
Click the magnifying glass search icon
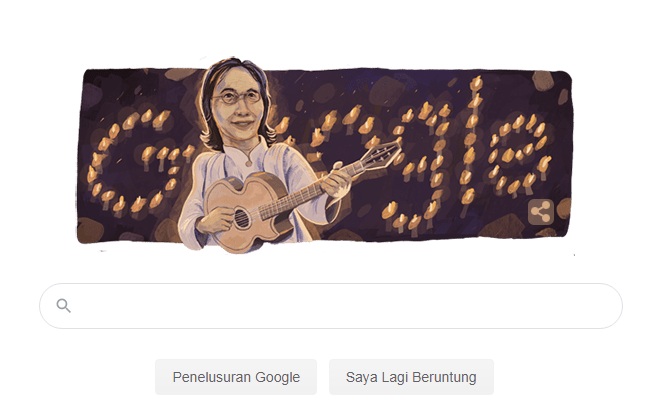tap(63, 305)
